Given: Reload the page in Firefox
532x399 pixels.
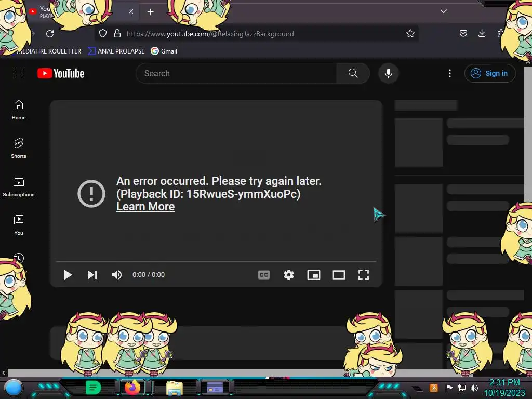Looking at the screenshot, I should pos(50,34).
